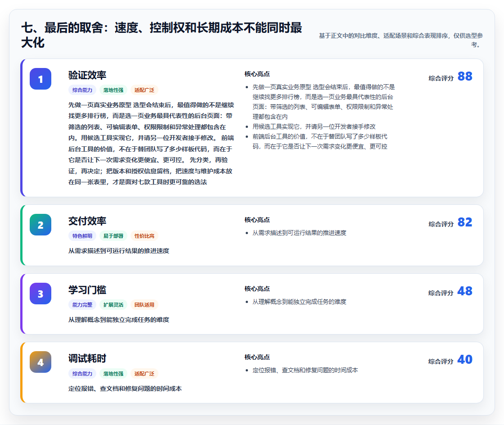
Task: Click 调试耗时 bullet 定位报错、查文档和修复问题的时间成本
Action: pos(305,371)
